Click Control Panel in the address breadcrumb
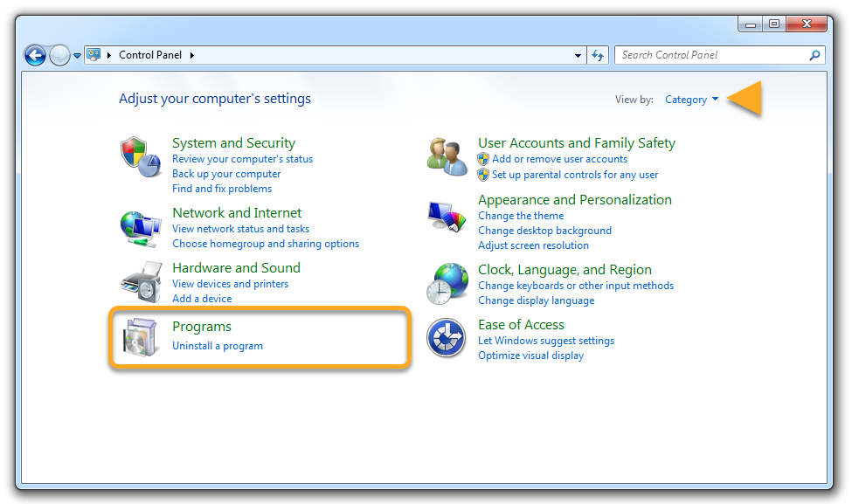This screenshot has height=504, width=852. 150,55
